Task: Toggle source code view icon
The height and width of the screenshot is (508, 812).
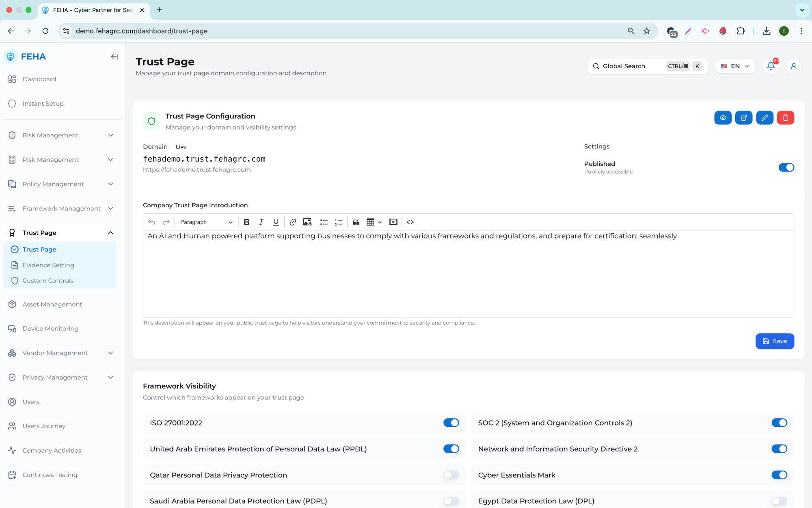Action: (410, 222)
